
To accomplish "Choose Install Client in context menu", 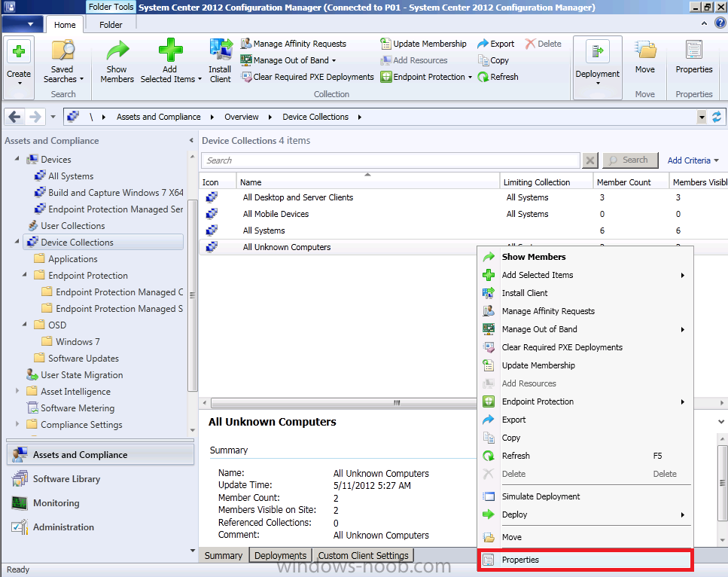I will [585, 293].
